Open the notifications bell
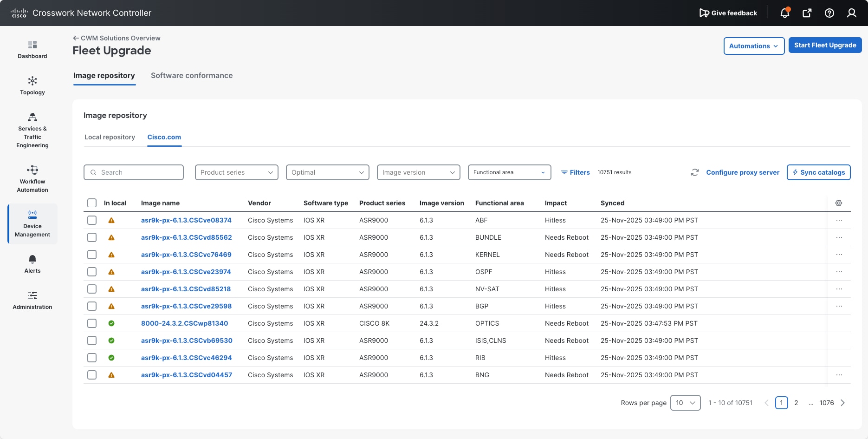 click(x=784, y=13)
